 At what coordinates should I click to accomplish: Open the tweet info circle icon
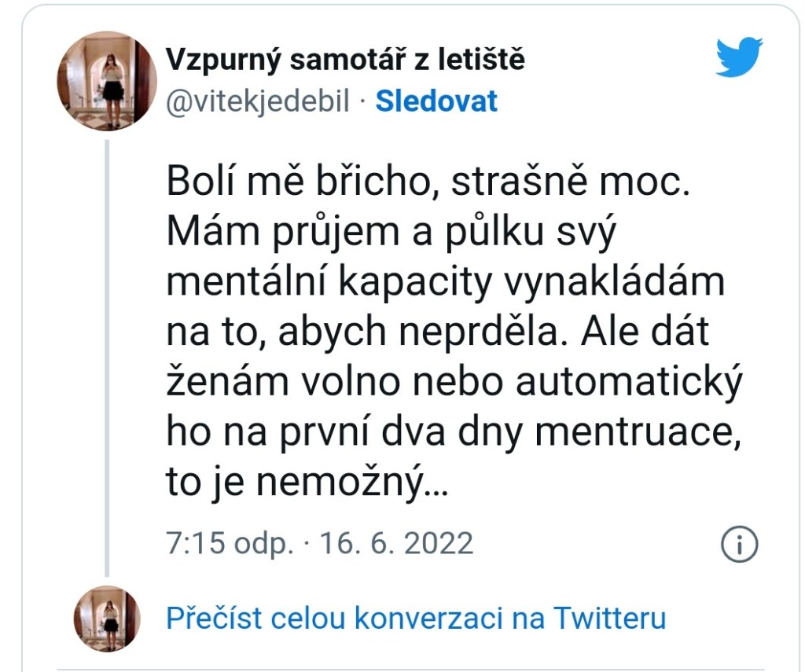(739, 543)
